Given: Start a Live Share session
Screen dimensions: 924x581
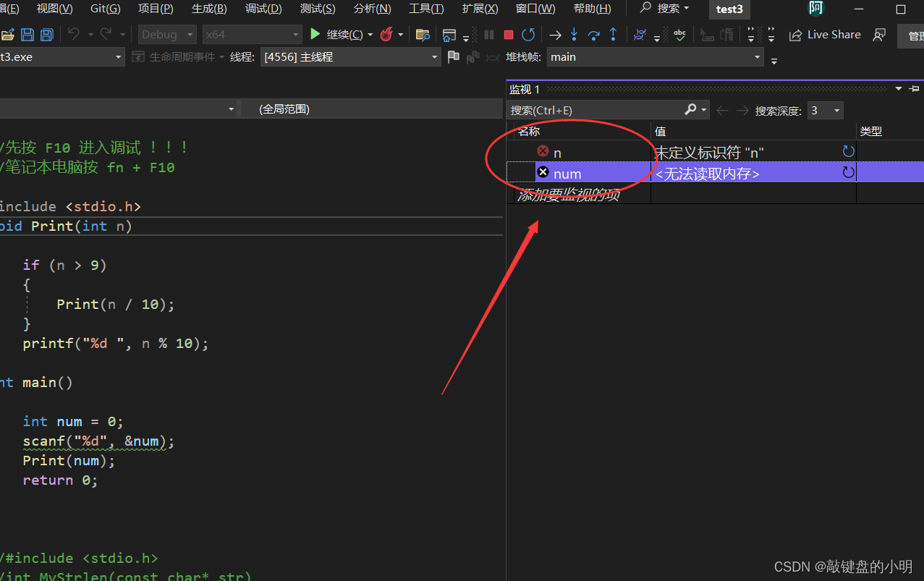Looking at the screenshot, I should (x=825, y=35).
